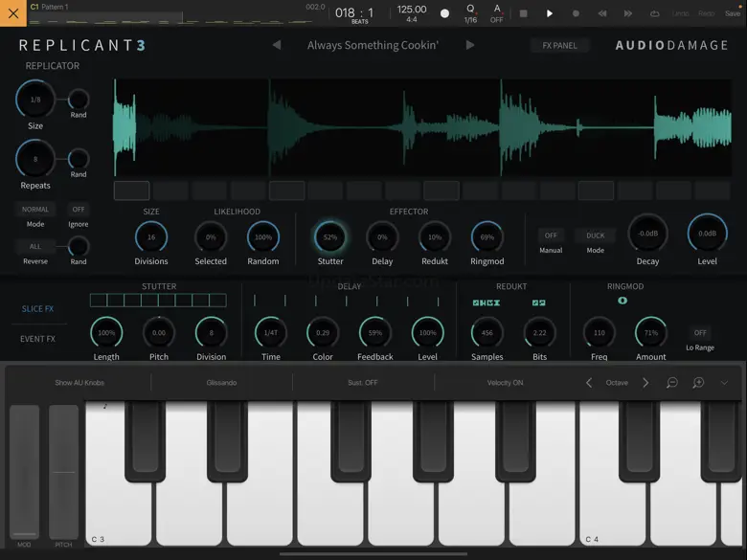Viewport: 747px width, 560px height.
Task: Select Show AU Knobs option
Action: click(x=79, y=382)
